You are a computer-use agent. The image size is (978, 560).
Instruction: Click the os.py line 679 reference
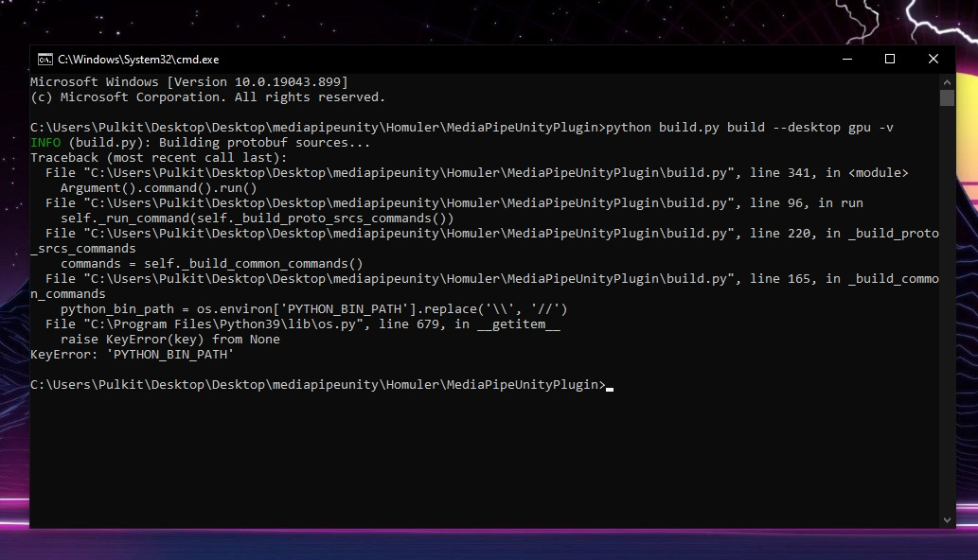coord(303,324)
